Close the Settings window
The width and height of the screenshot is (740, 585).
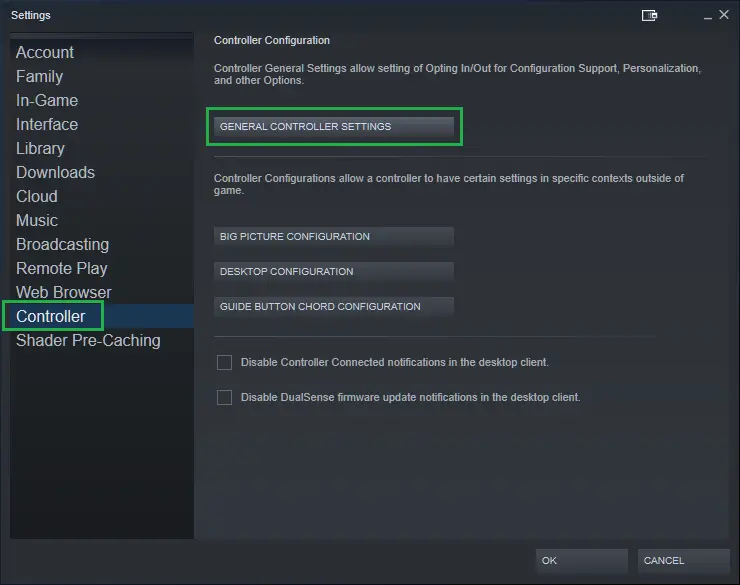pos(724,15)
